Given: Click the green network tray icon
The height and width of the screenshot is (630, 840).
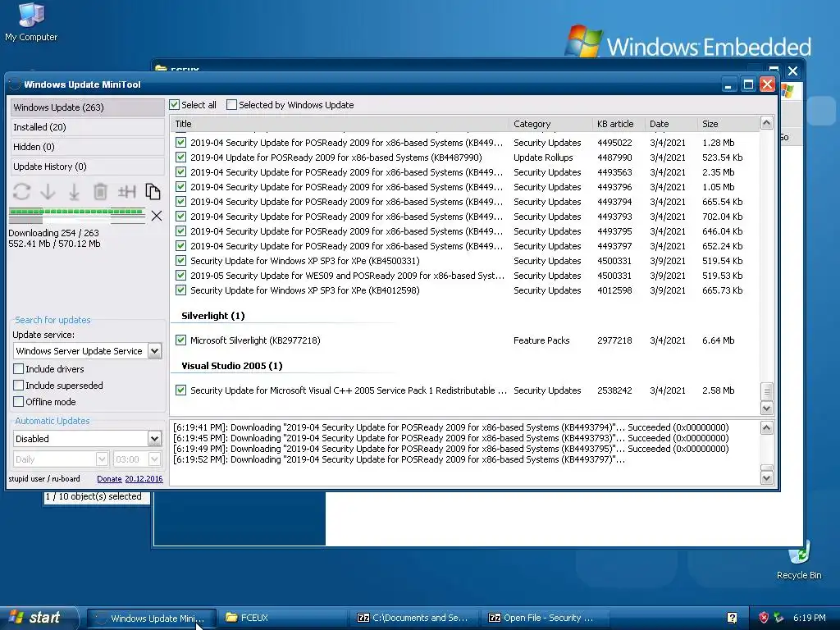Looking at the screenshot, I should (x=778, y=618).
